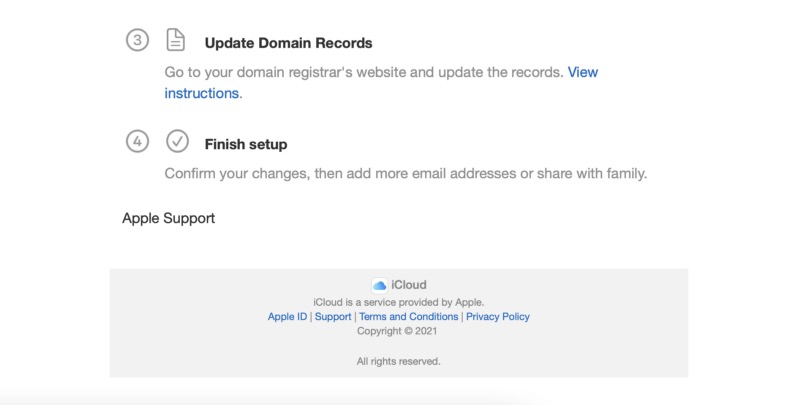Click the Finish setup heading
The width and height of the screenshot is (800, 405).
click(246, 144)
